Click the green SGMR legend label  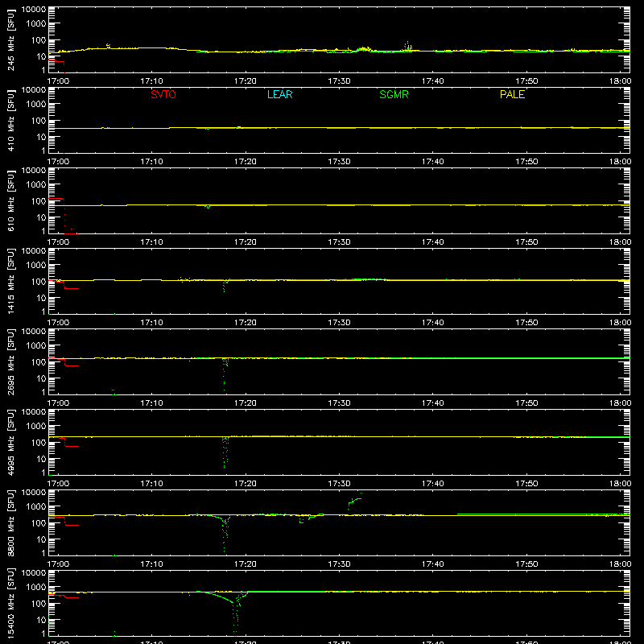[394, 94]
